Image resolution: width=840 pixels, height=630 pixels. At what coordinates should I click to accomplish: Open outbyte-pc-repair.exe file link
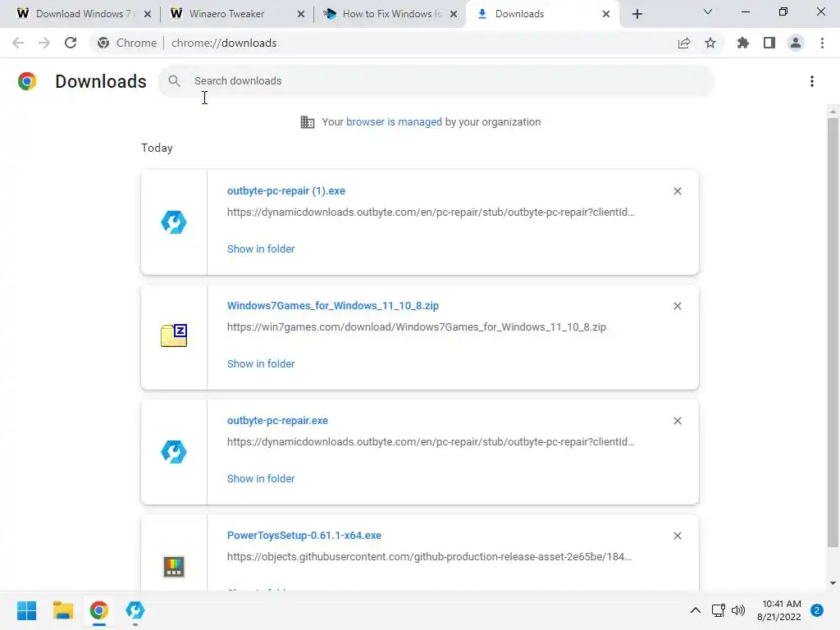click(277, 421)
